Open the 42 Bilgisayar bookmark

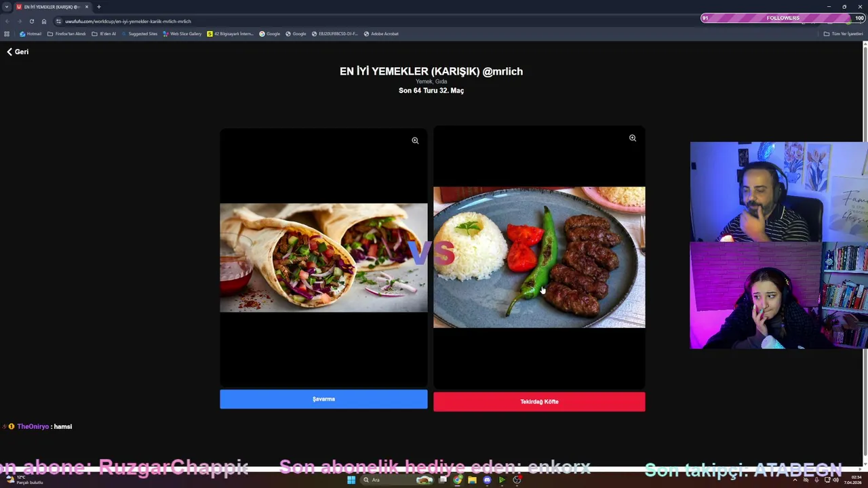coord(230,34)
